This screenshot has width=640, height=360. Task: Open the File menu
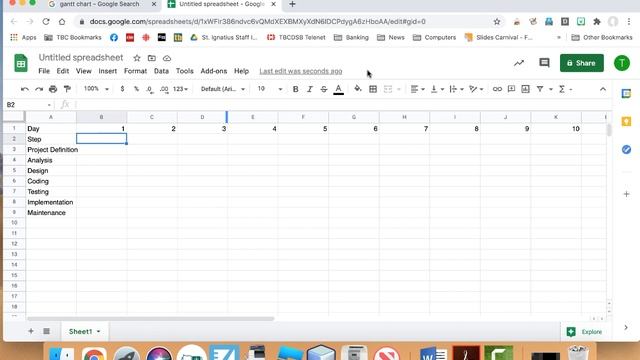[x=44, y=71]
